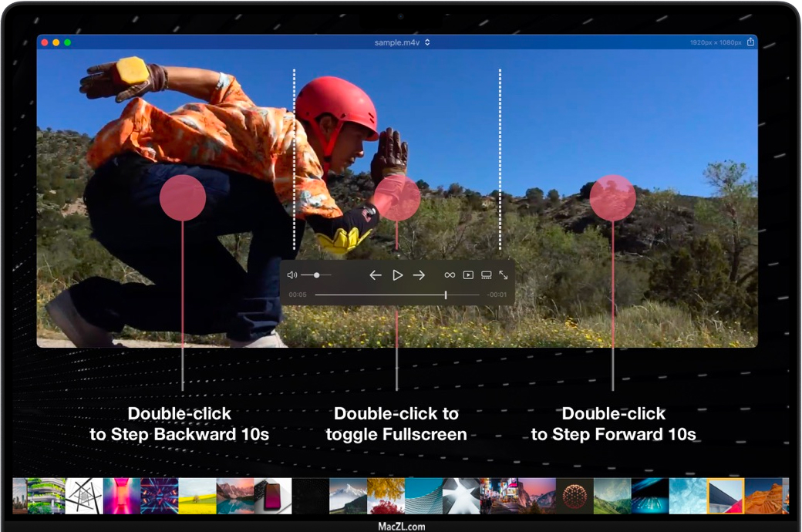
Task: Select the black-and-white geometric lines thumbnail
Action: pos(84,496)
